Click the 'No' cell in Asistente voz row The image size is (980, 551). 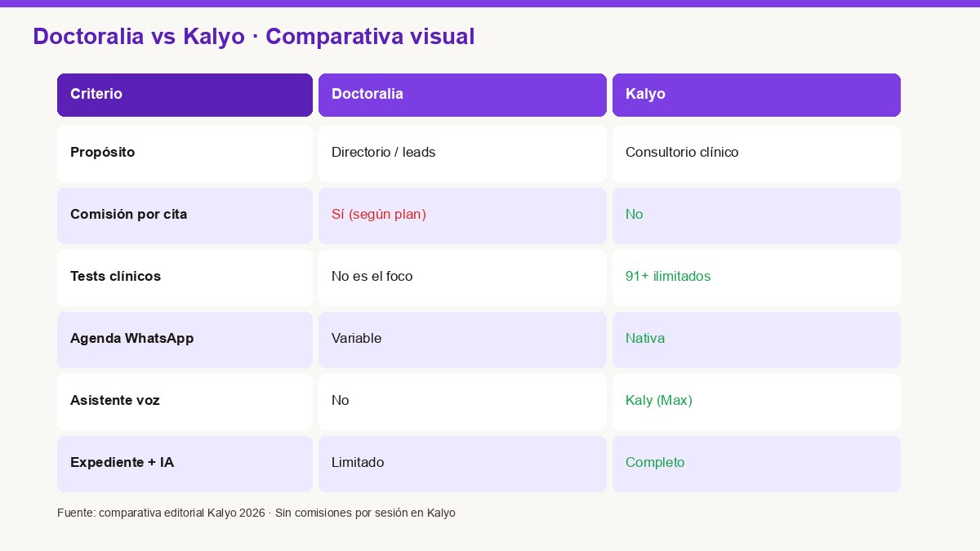(462, 402)
